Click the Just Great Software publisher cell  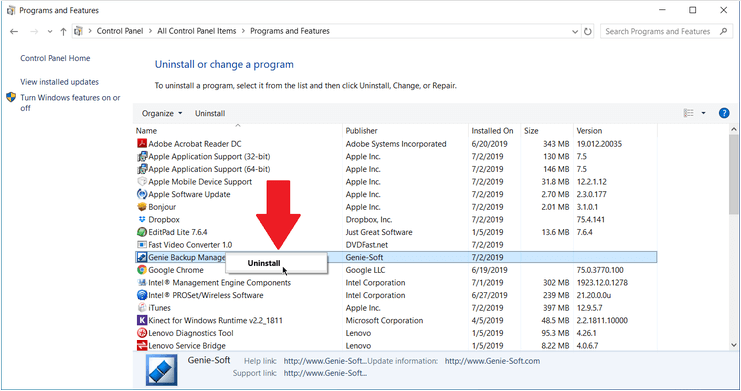click(379, 232)
